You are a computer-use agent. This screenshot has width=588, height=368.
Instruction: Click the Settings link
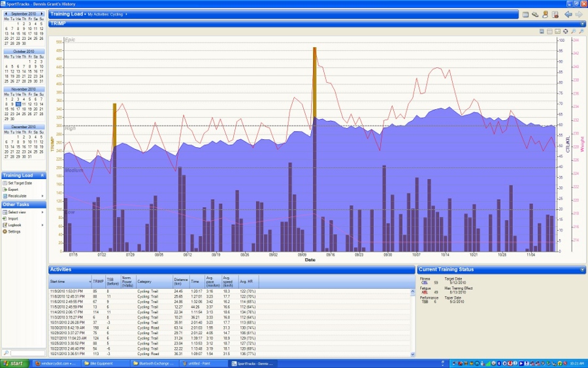[x=14, y=231]
